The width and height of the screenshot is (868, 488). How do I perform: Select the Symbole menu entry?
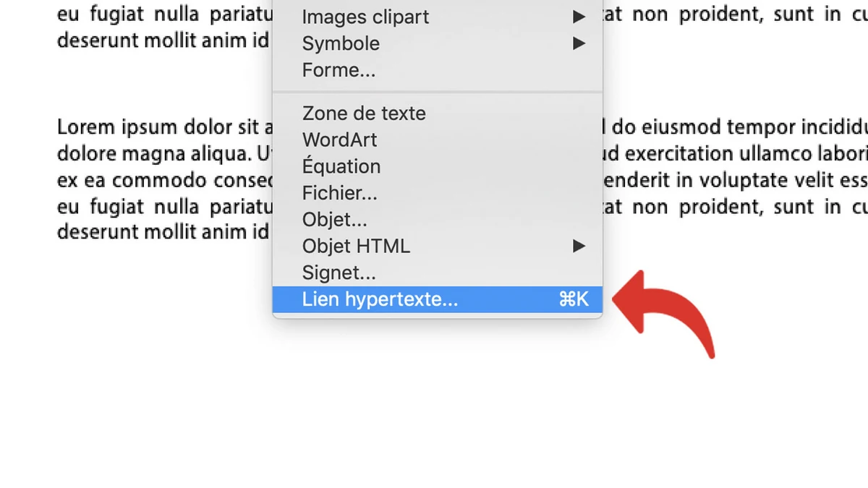pos(341,43)
